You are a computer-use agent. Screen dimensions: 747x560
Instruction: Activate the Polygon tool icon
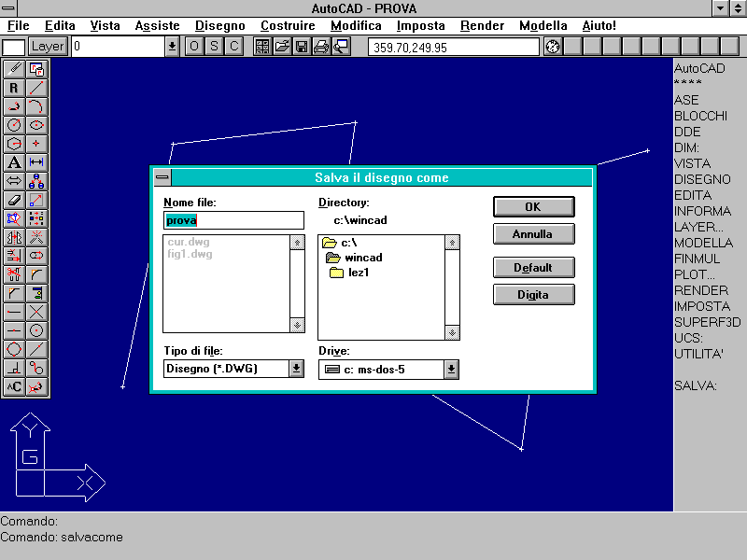click(x=14, y=144)
